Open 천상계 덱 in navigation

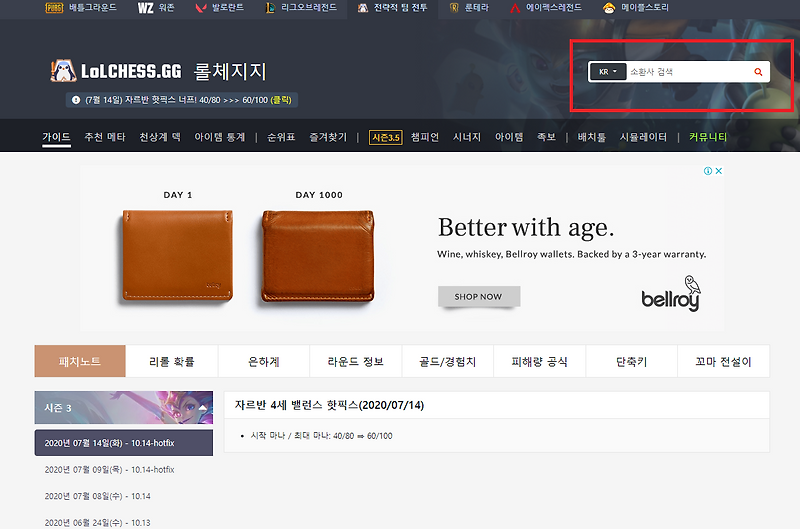coord(160,137)
